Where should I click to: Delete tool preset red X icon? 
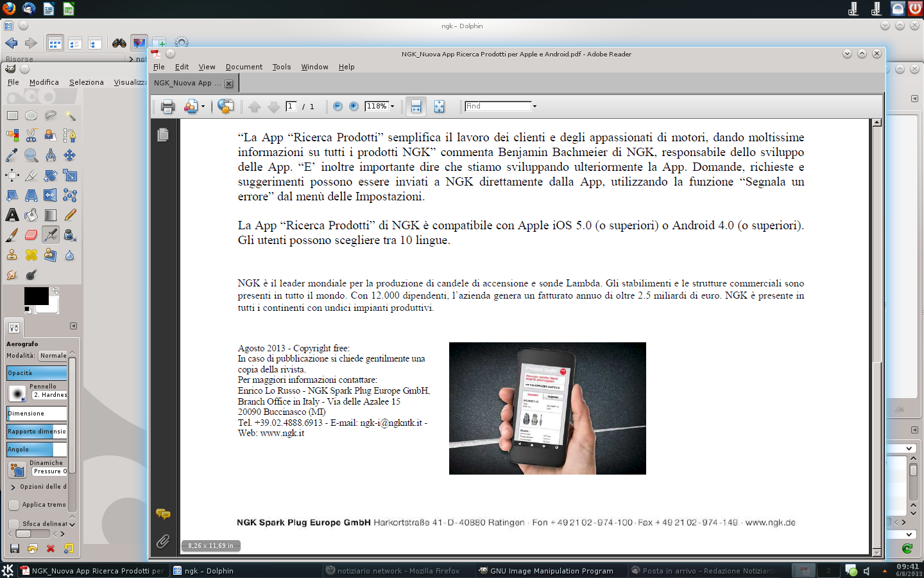(51, 548)
